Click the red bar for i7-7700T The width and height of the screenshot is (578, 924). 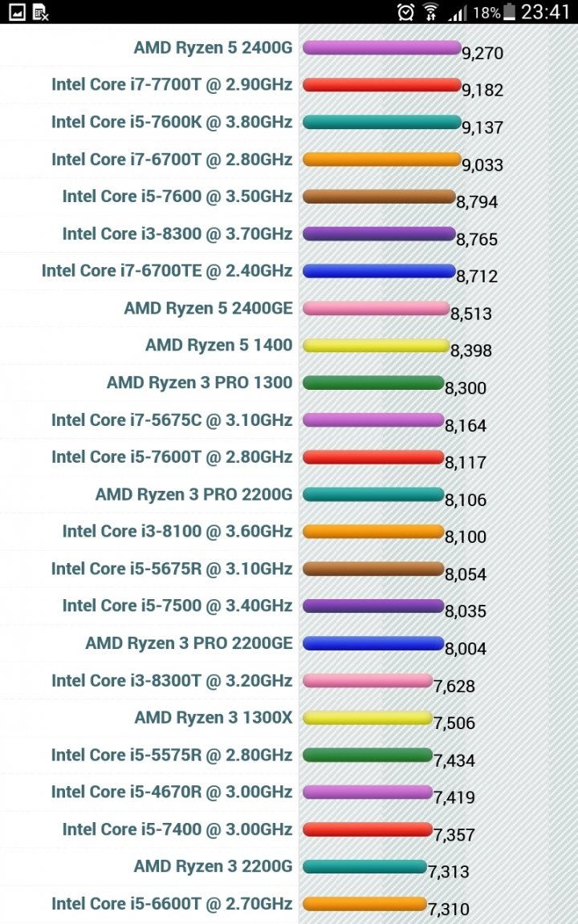(x=381, y=85)
